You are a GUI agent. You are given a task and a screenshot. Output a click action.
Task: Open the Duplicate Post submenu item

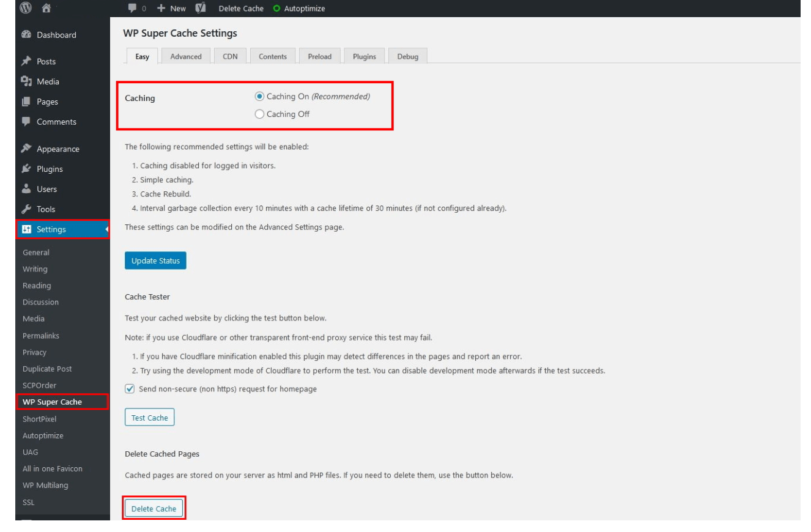pyautogui.click(x=47, y=369)
